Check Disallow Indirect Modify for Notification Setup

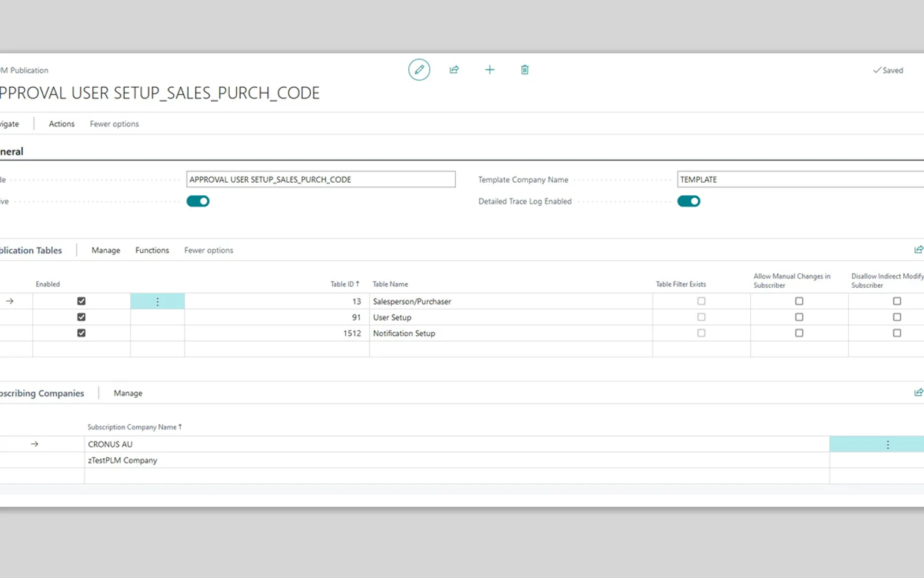point(897,333)
